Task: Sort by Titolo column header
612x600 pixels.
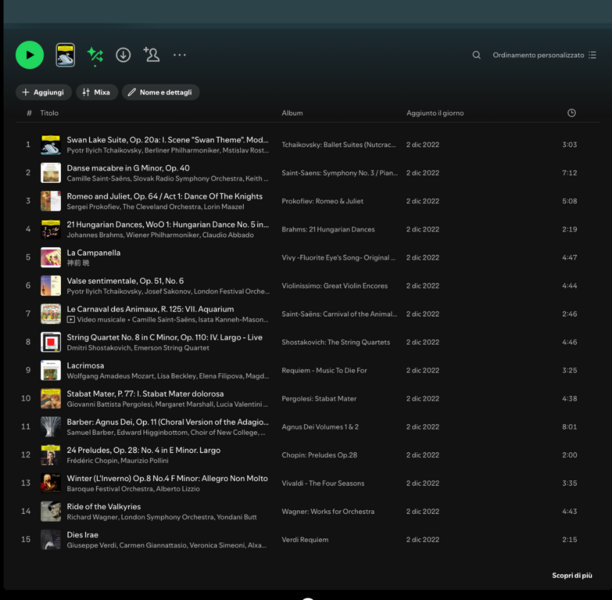Action: 49,113
